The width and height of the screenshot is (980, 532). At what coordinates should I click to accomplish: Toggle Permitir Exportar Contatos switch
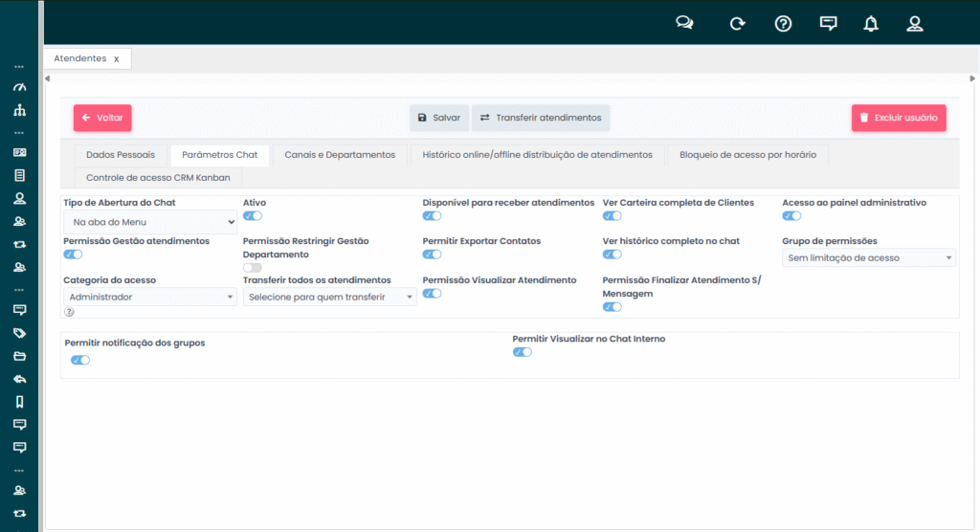[x=432, y=255]
